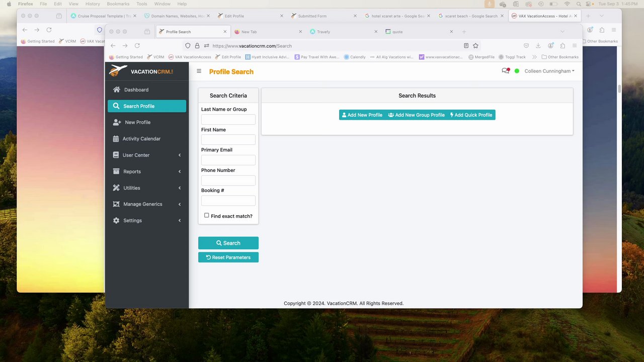Viewport: 644px width, 362px height.
Task: Click the Primary Email input field
Action: (x=228, y=160)
